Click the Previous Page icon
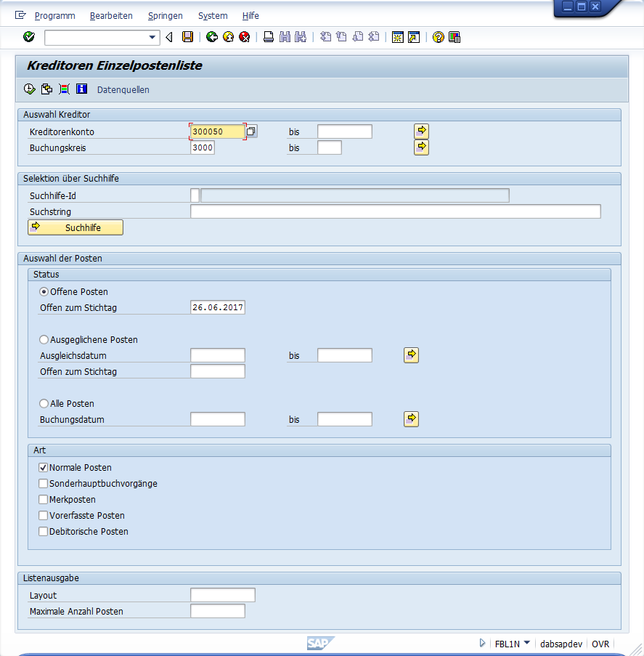This screenshot has width=644, height=656. [x=341, y=37]
